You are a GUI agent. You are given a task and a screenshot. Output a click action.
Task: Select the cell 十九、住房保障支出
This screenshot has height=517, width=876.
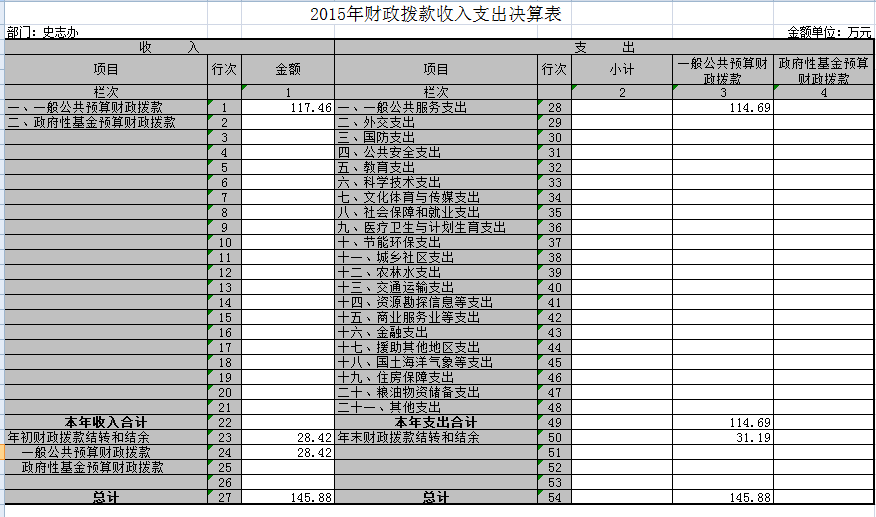pos(436,377)
